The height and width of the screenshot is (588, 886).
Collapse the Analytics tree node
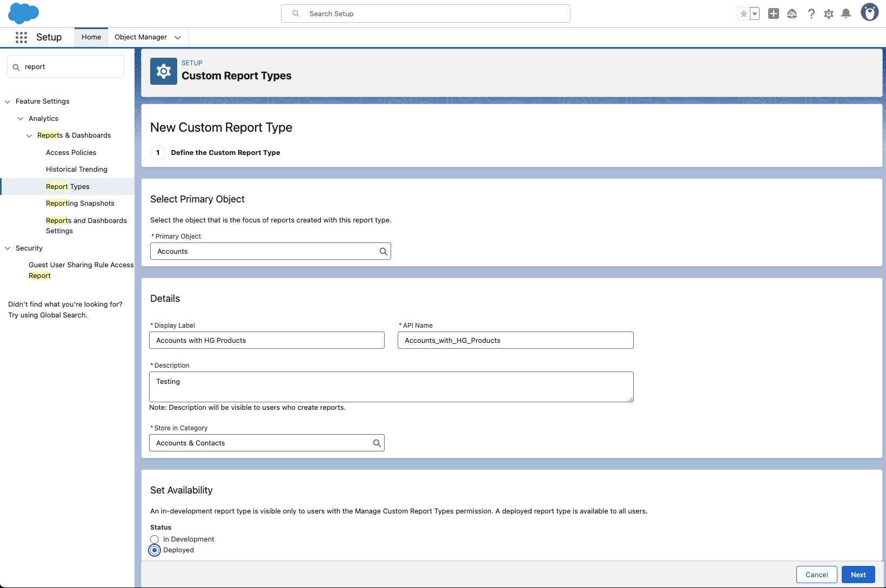pyautogui.click(x=21, y=119)
